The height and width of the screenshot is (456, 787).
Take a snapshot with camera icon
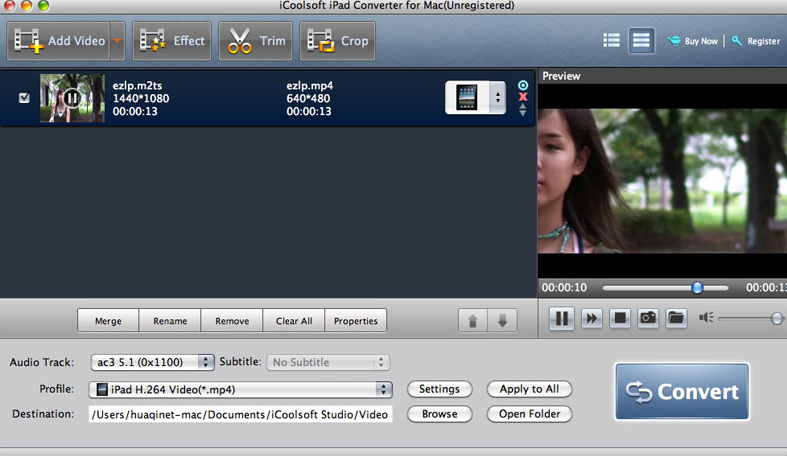(x=648, y=318)
